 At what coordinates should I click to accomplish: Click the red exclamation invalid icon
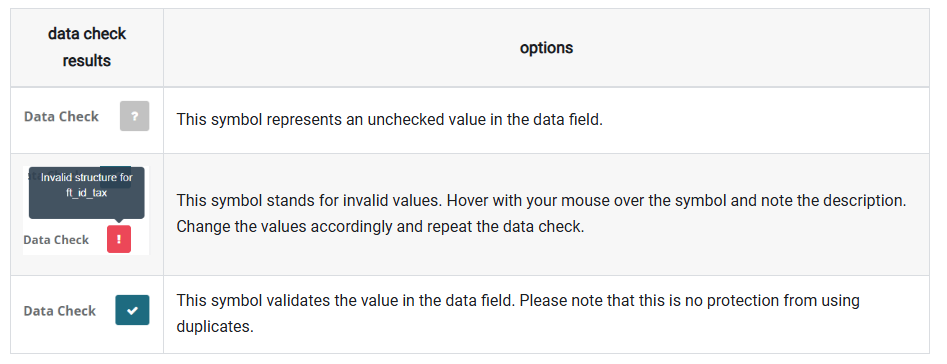[119, 239]
